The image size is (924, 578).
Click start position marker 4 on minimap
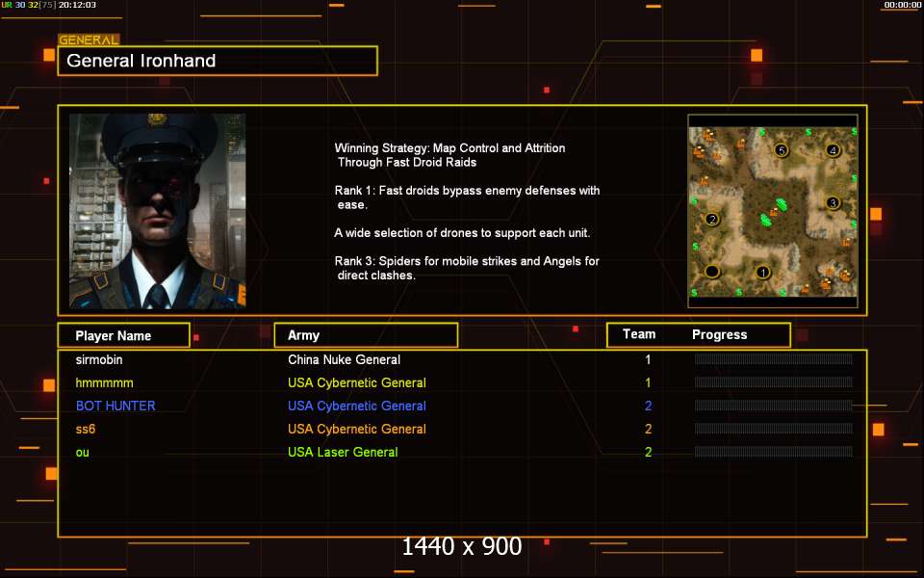tap(832, 150)
